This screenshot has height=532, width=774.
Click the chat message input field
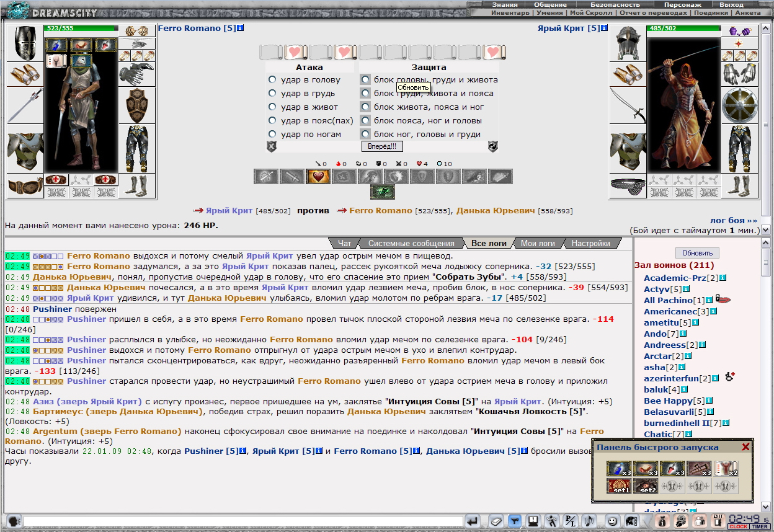244,521
